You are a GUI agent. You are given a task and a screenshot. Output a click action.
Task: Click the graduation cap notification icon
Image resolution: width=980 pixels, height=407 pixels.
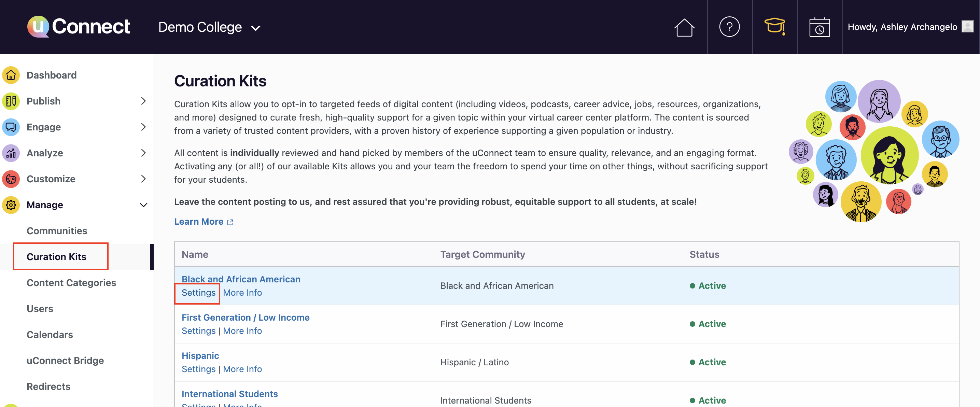pos(774,27)
